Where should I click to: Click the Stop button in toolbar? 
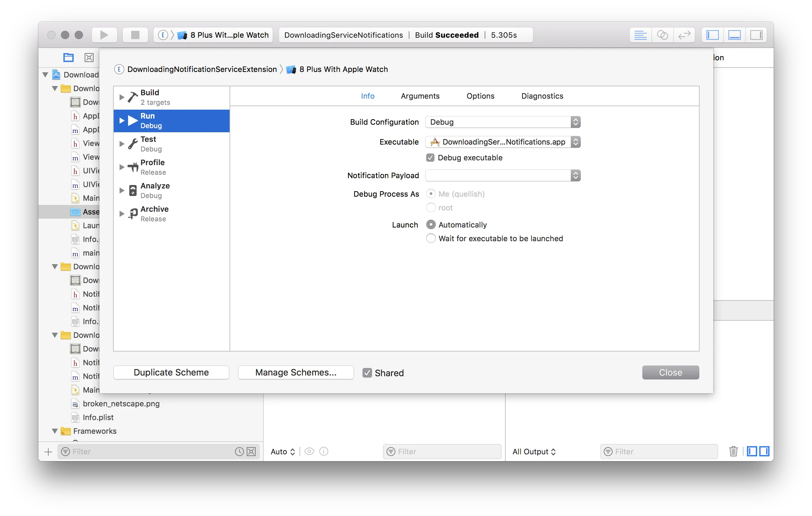(x=135, y=35)
